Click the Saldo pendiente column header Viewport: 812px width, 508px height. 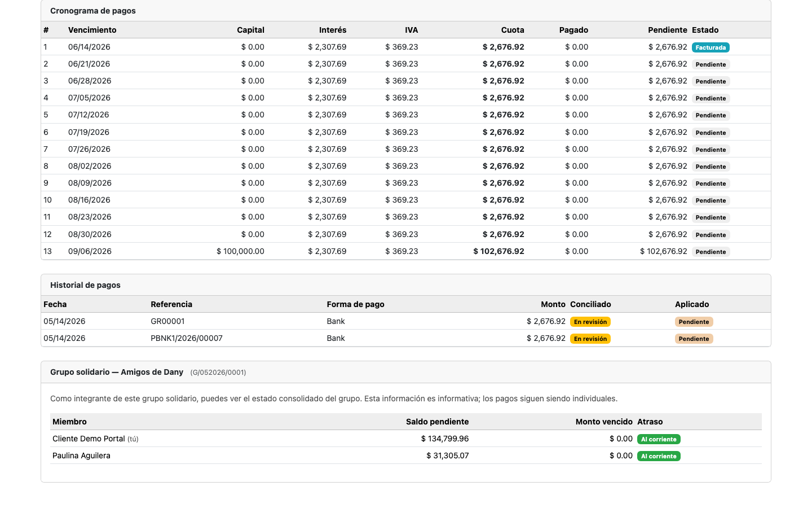point(437,422)
